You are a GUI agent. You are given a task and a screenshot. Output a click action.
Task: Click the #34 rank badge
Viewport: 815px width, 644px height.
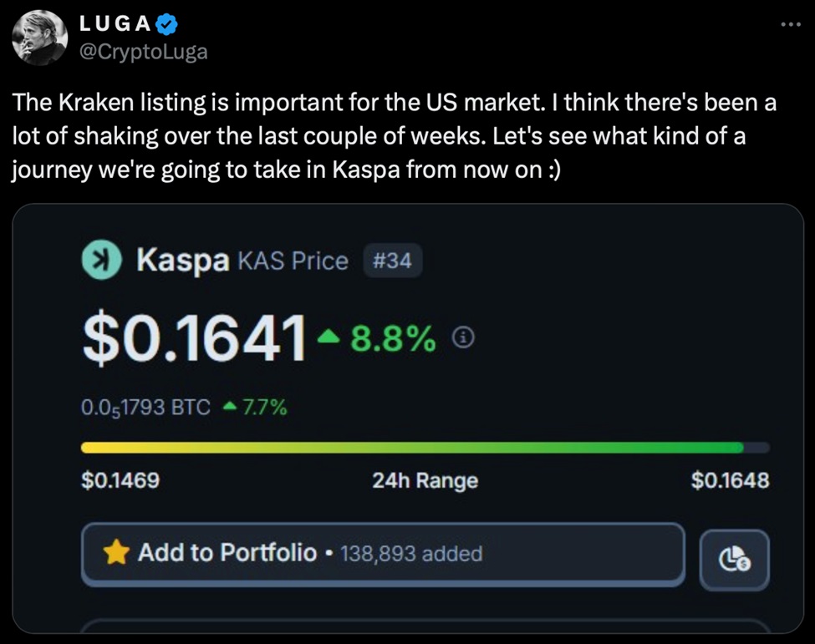point(392,261)
